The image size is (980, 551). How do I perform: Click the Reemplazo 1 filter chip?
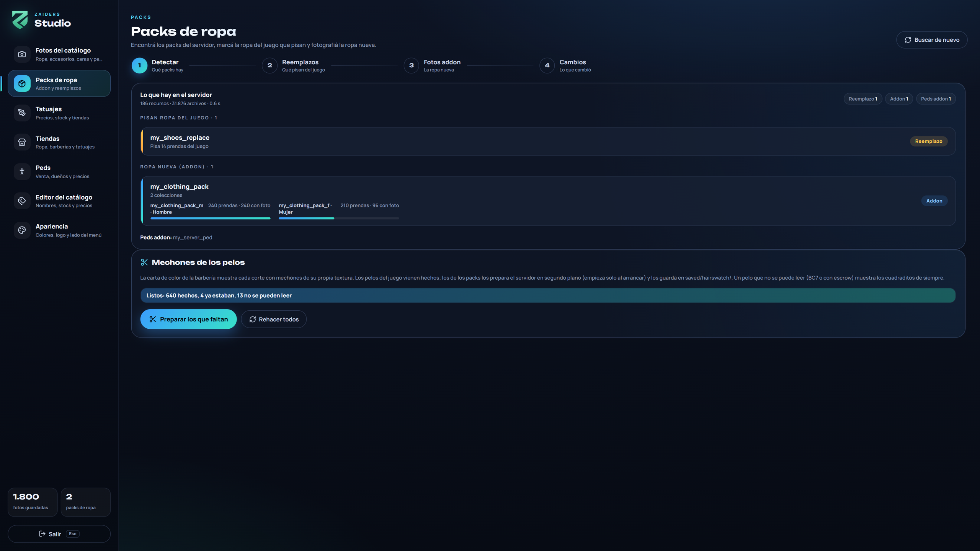pyautogui.click(x=863, y=99)
